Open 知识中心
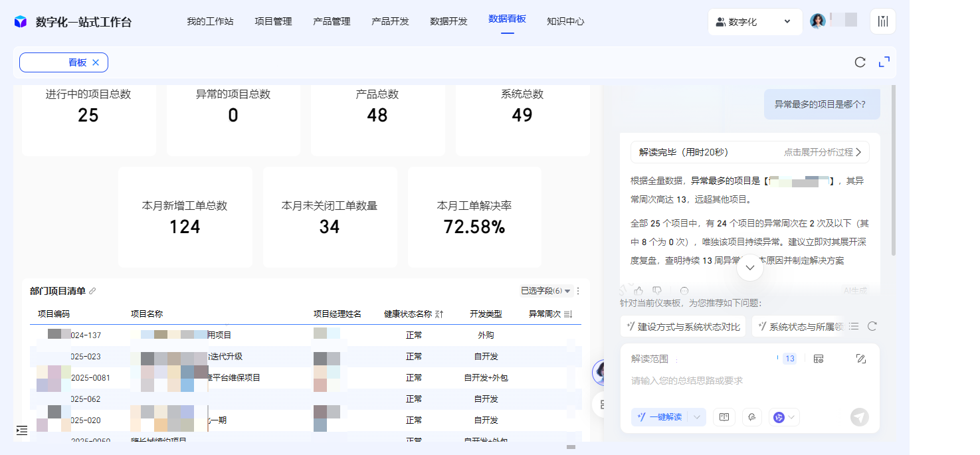The width and height of the screenshot is (980, 455). 565,21
